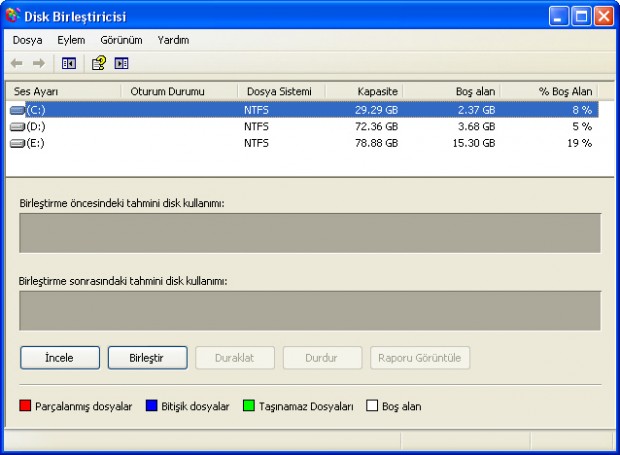620x455 pixels.
Task: Click the rightmost toolbar icon after help
Action: pyautogui.click(x=121, y=63)
